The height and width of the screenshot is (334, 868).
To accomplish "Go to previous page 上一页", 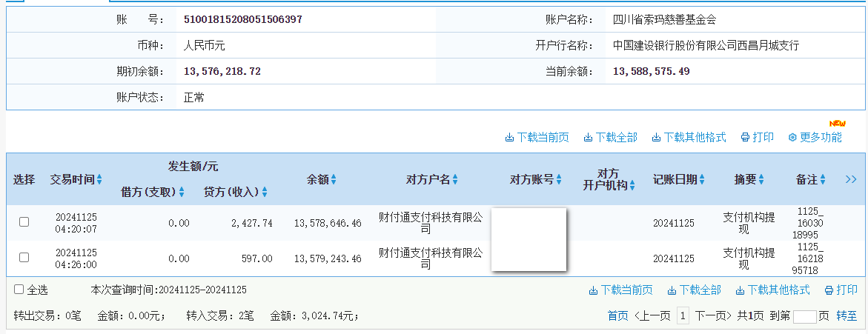I will click(x=652, y=316).
